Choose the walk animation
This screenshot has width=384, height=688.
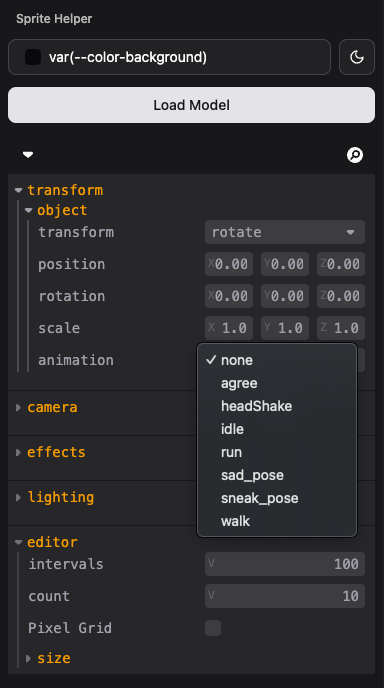tap(277, 521)
